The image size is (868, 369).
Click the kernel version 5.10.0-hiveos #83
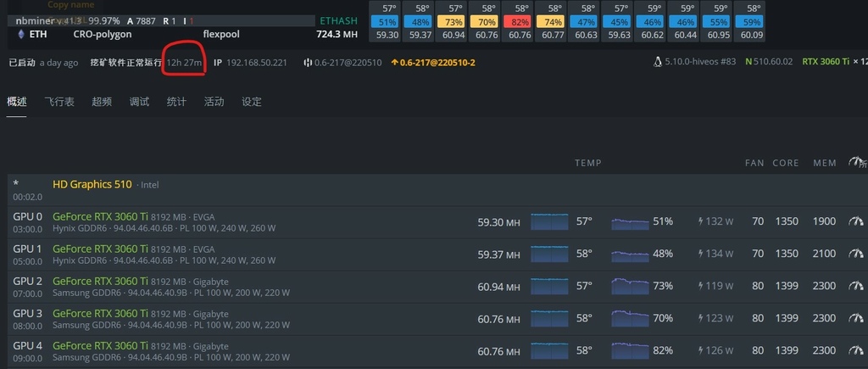[701, 62]
